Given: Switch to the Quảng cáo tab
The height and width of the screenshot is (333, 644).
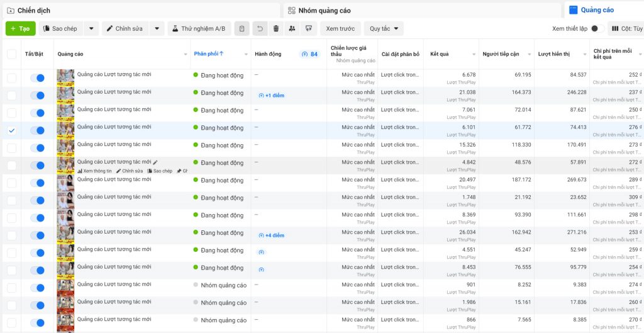Looking at the screenshot, I should 604,10.
